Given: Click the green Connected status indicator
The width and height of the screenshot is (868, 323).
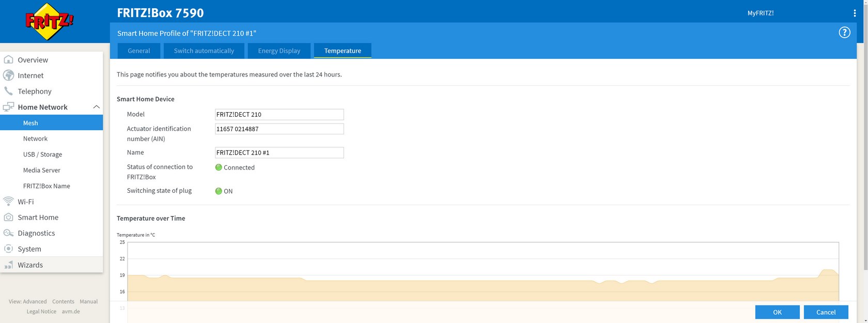Looking at the screenshot, I should point(219,167).
